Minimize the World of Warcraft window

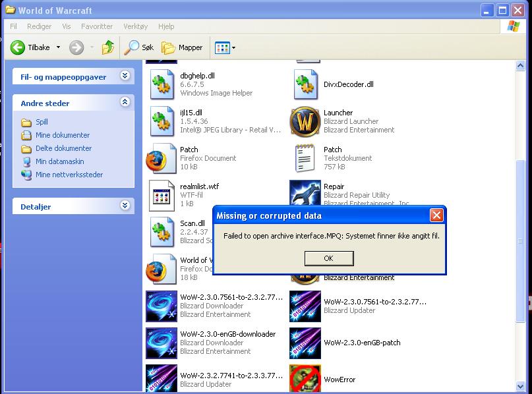(x=487, y=11)
